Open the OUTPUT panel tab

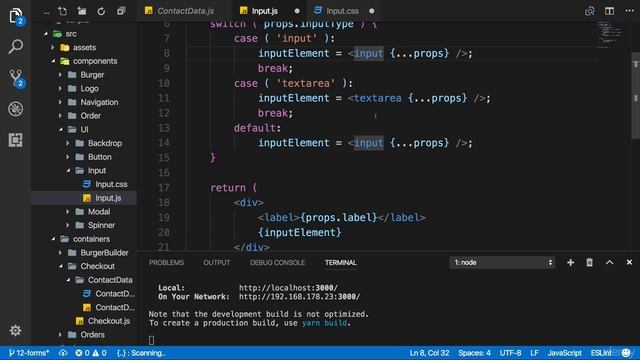(217, 262)
